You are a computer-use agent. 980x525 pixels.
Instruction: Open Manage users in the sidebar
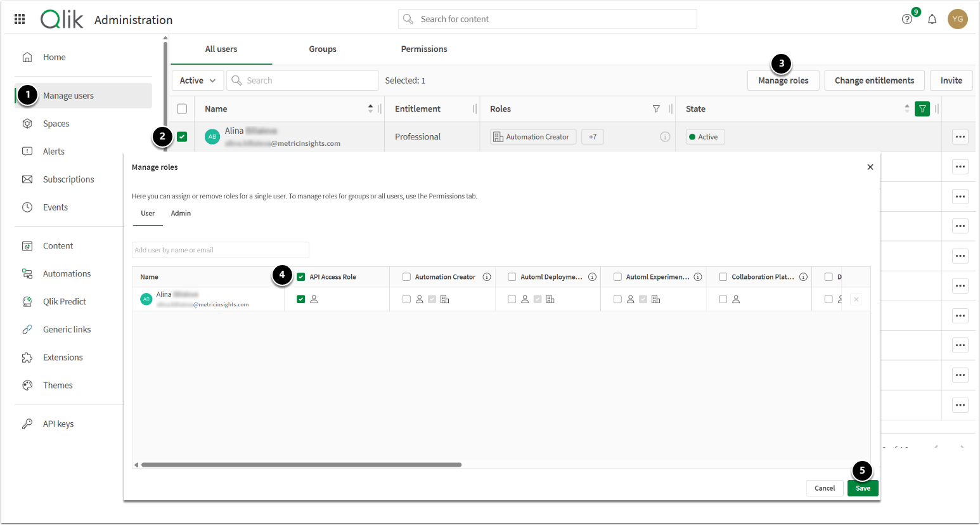click(83, 96)
